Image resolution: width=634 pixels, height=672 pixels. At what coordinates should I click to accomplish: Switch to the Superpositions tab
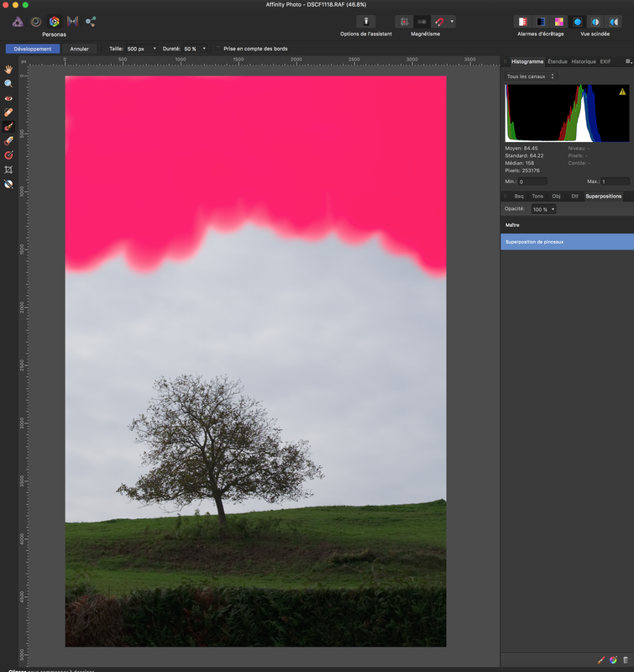coord(603,197)
